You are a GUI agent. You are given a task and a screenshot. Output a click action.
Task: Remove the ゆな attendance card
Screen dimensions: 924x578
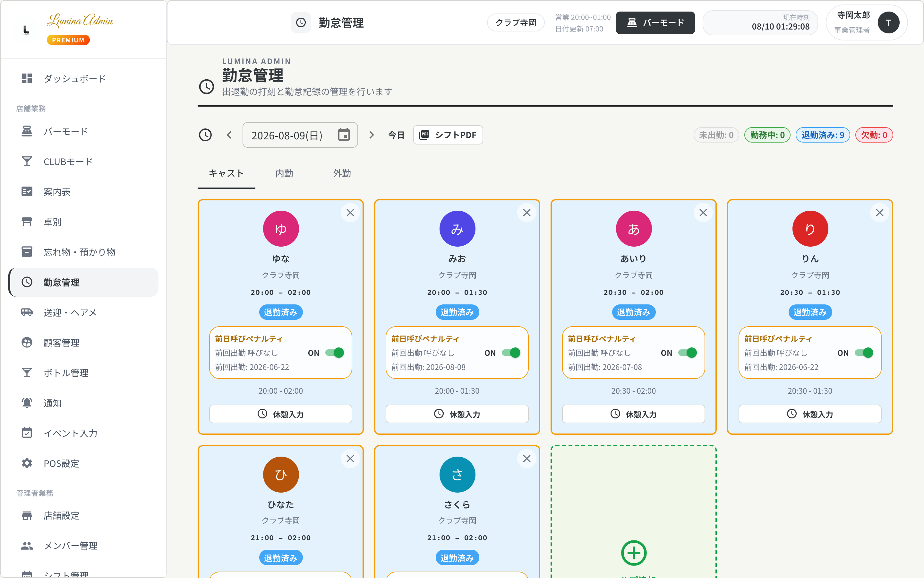coord(350,213)
